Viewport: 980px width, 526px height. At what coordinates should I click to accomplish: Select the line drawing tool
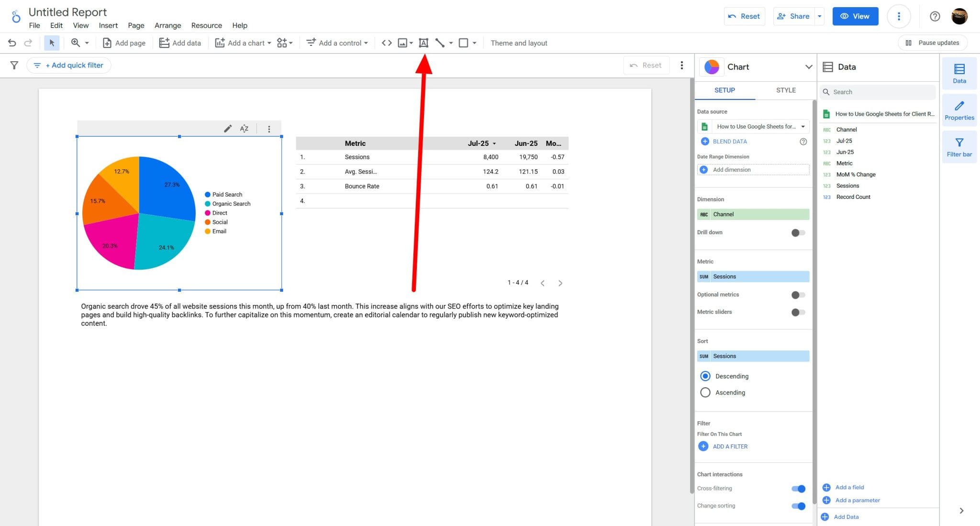click(x=440, y=43)
